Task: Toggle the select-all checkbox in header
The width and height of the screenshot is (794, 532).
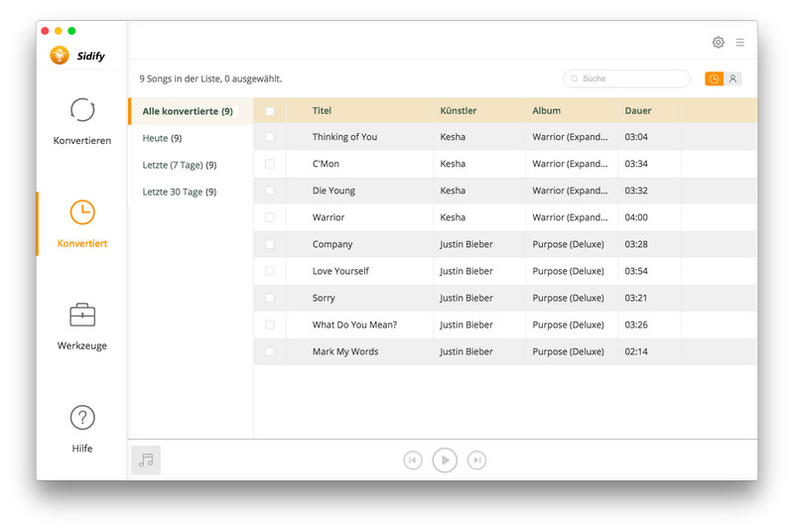Action: pos(270,111)
